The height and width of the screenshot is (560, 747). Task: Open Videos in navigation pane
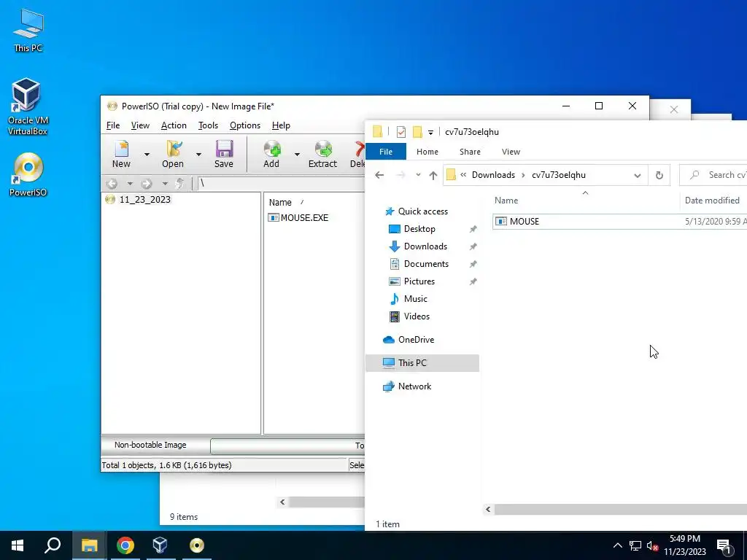coord(417,316)
